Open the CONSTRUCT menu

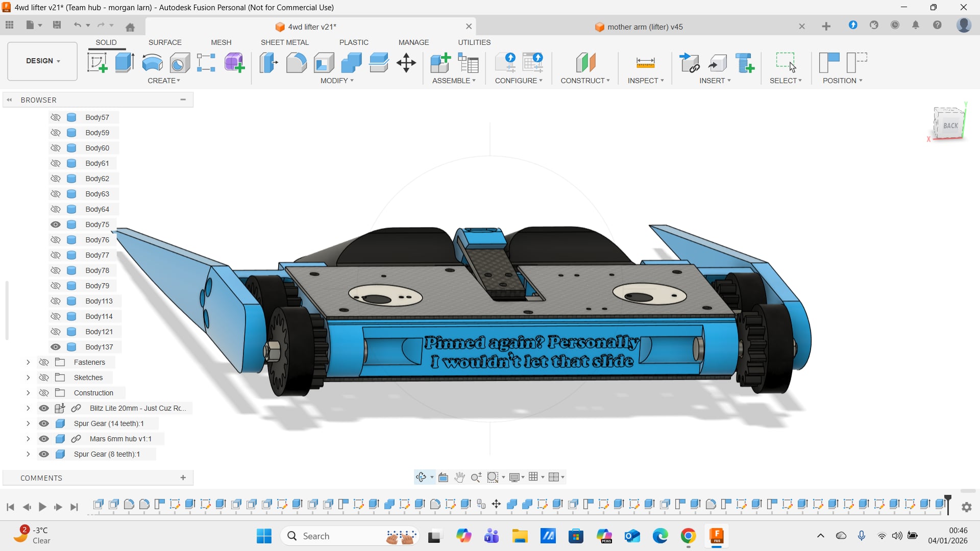click(x=585, y=81)
